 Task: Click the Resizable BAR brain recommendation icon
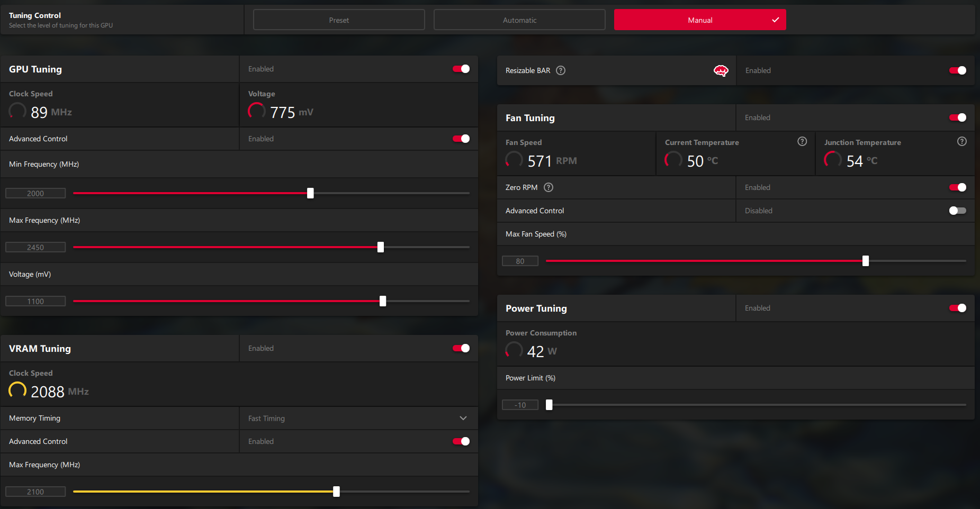721,70
